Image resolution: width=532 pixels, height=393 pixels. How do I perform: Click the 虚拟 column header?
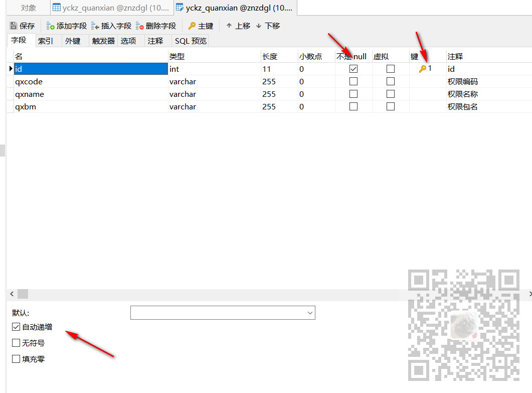[x=391, y=56]
